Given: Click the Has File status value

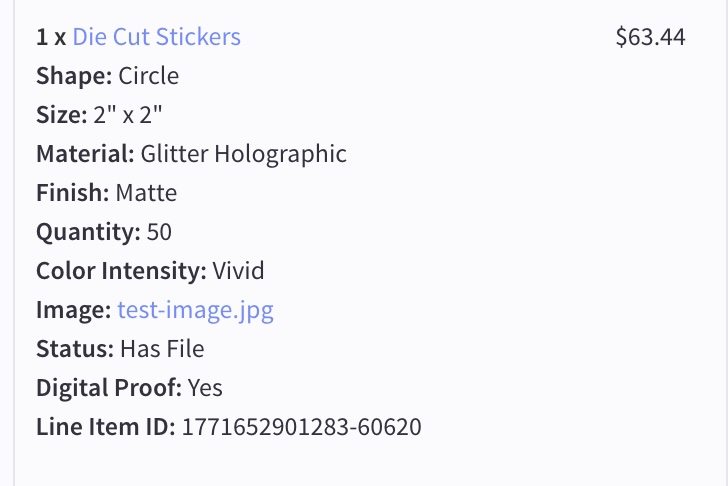Looking at the screenshot, I should tap(162, 349).
